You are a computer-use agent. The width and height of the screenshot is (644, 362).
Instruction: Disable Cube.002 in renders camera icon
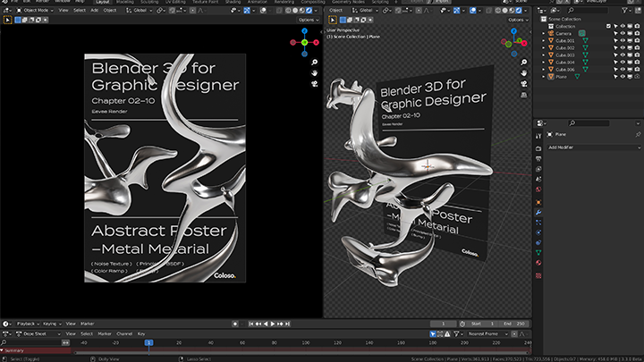(x=637, y=48)
